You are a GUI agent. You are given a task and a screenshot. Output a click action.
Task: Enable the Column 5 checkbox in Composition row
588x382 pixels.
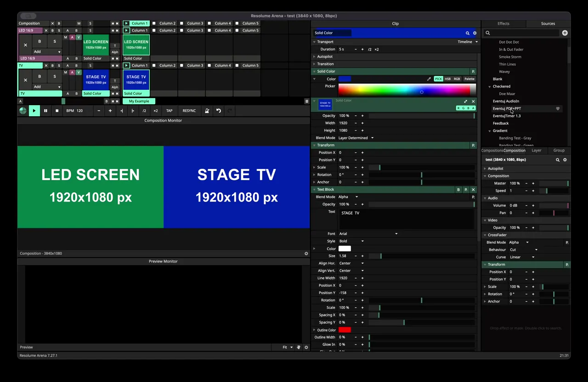(237, 23)
